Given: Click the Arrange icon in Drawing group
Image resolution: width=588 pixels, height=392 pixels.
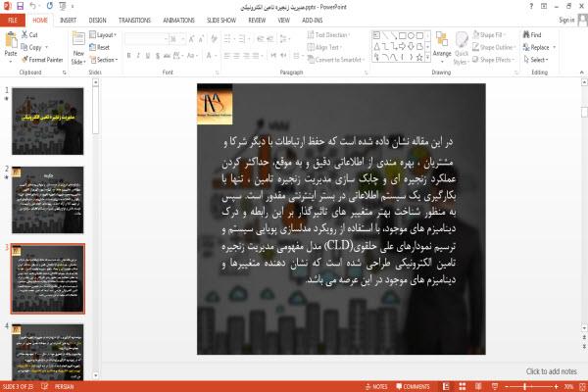Looking at the screenshot, I should pos(442,39).
